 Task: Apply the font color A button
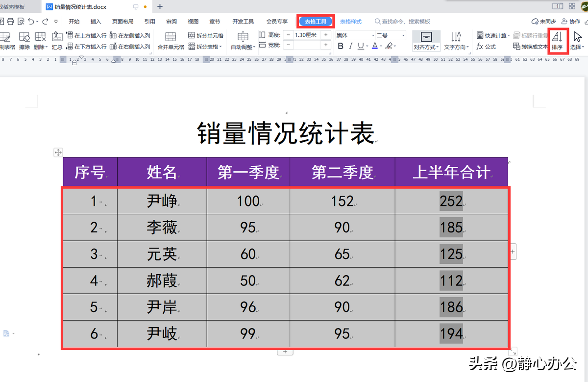[374, 46]
